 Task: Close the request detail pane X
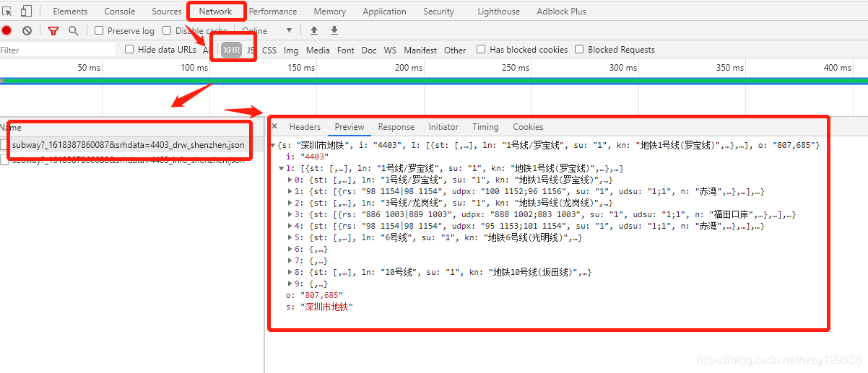click(274, 126)
